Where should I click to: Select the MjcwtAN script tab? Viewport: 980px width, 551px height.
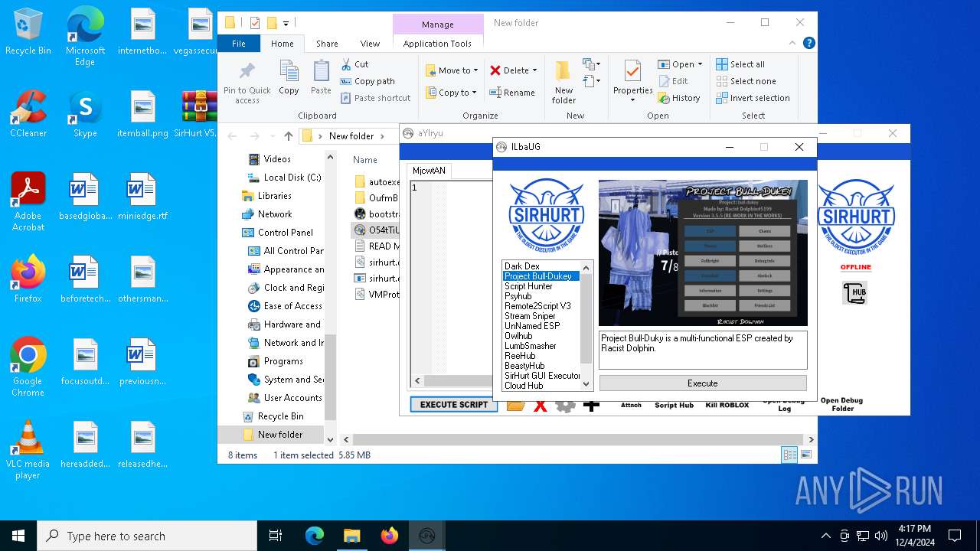(429, 171)
